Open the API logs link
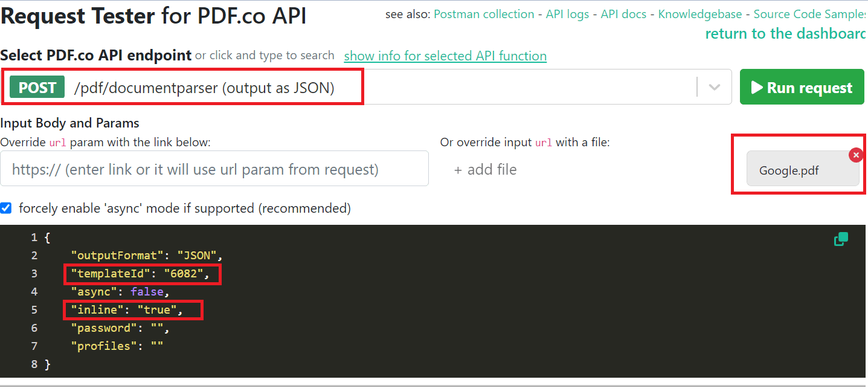This screenshot has width=868, height=391. point(567,14)
